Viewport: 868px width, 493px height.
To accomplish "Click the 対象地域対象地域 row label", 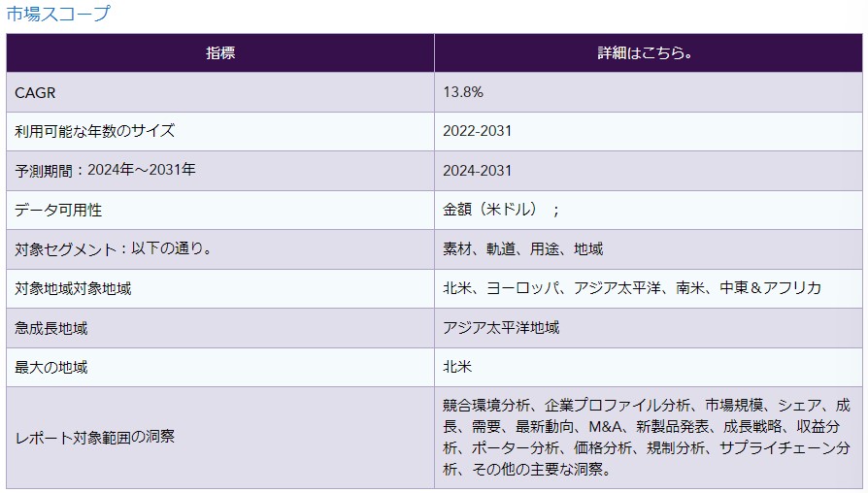I will click(x=73, y=288).
